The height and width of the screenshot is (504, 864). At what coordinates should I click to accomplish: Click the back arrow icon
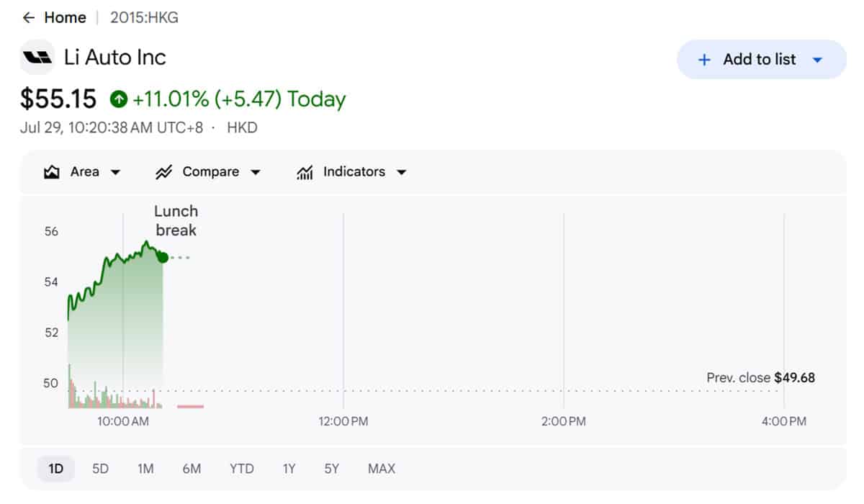pos(28,17)
